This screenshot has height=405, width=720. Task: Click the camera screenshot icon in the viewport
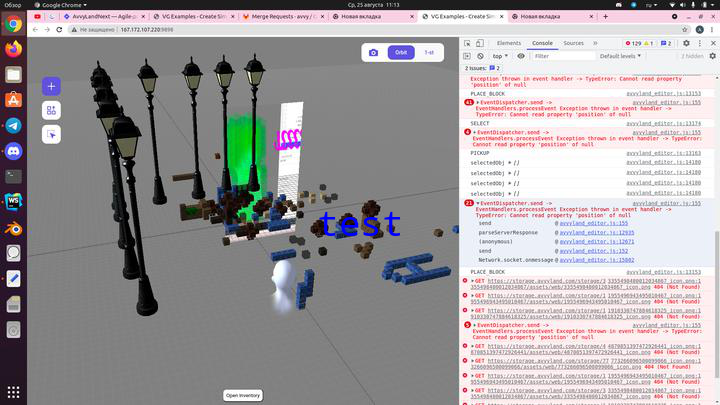[373, 52]
